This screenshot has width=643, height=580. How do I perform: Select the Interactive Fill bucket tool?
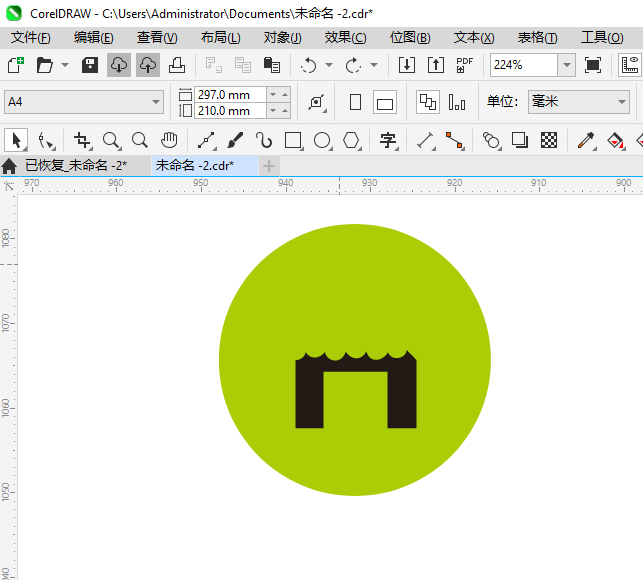point(615,140)
